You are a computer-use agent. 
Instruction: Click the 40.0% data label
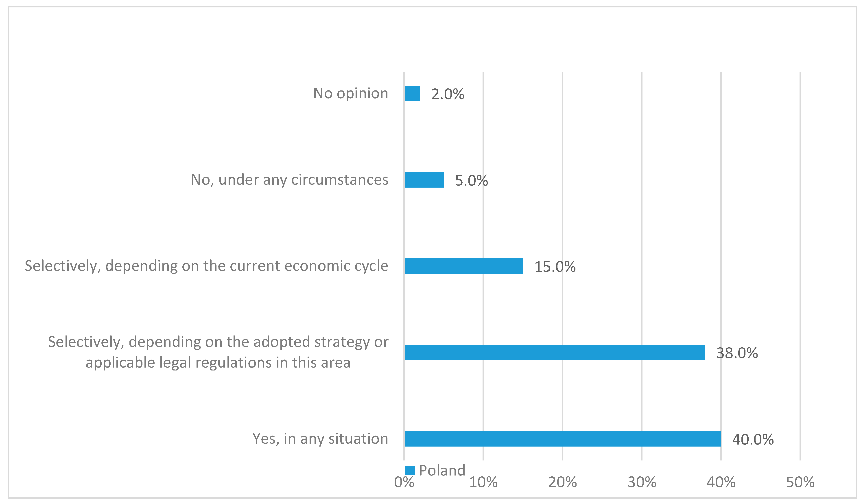(753, 440)
